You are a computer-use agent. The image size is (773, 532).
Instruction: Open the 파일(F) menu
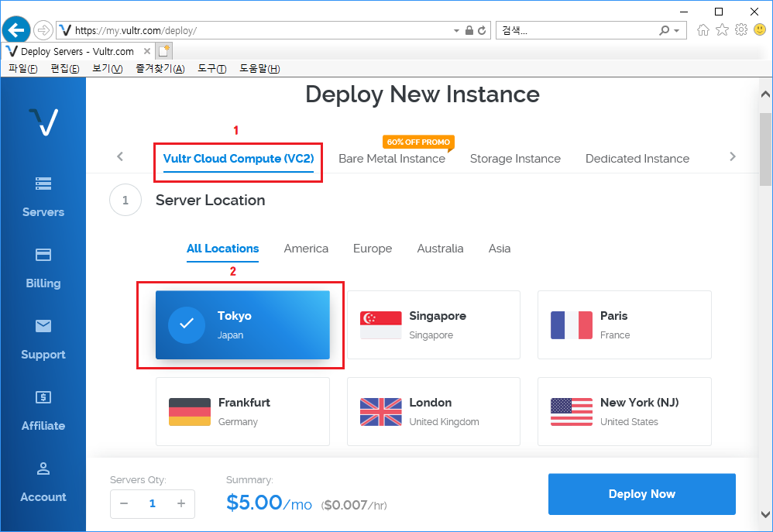[22, 69]
